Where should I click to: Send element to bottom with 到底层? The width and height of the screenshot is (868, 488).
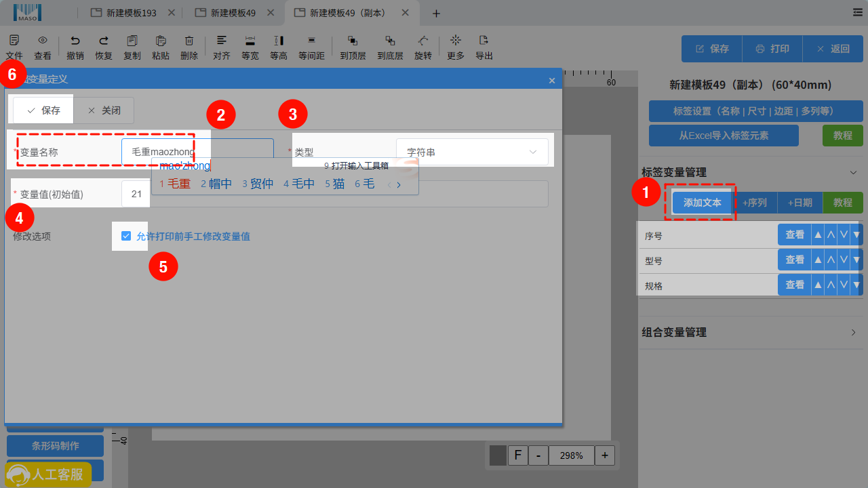tap(390, 47)
